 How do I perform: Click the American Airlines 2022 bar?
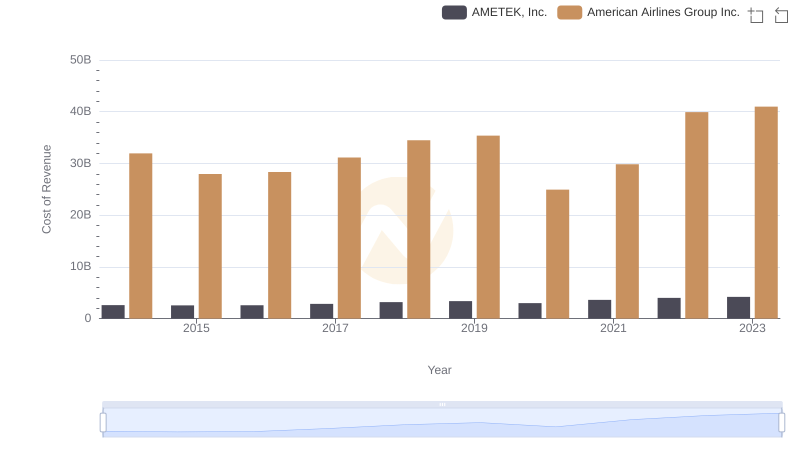click(x=696, y=215)
